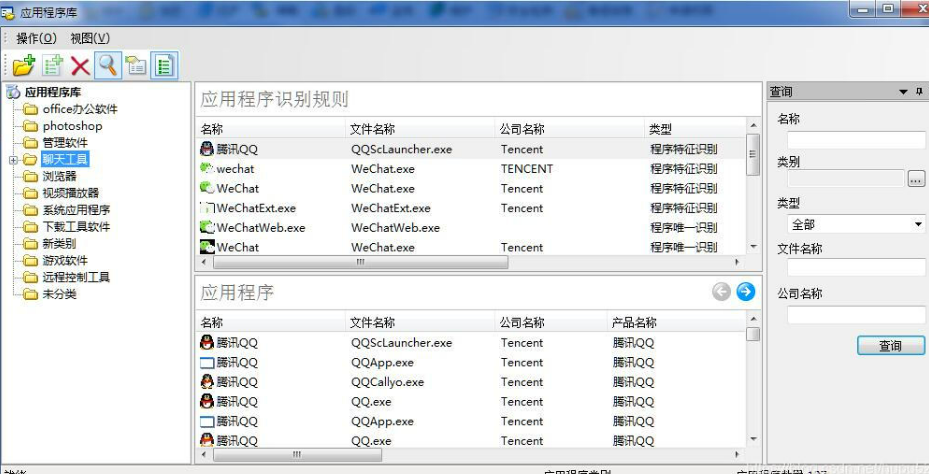Screen dimensions: 929x474
Task: Select WeChatExt.exe in 文件名称 column
Action: pyautogui.click(x=390, y=208)
